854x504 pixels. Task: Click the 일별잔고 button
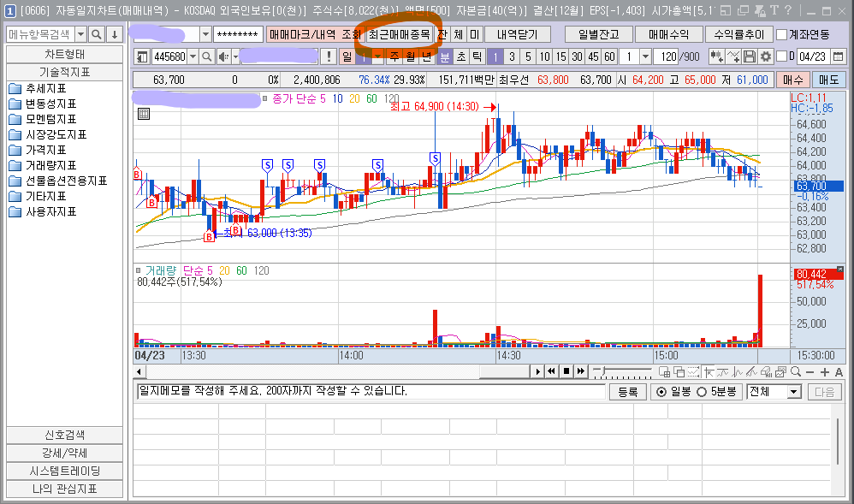pos(598,34)
